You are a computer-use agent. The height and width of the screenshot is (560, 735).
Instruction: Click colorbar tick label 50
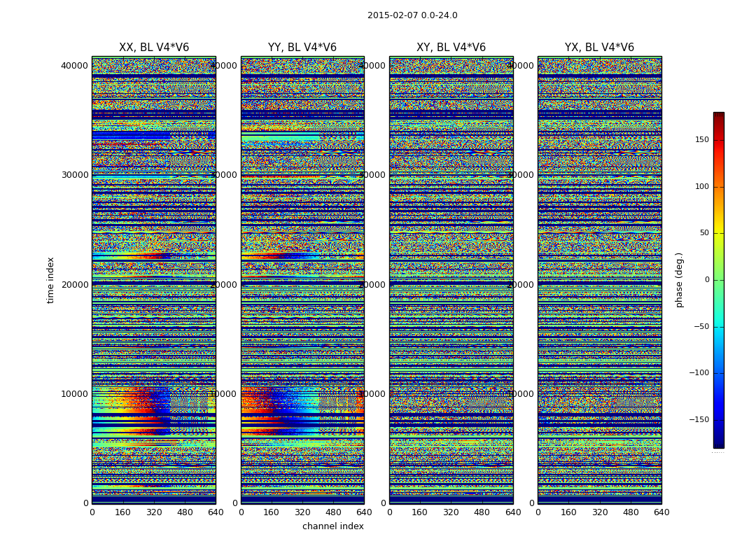[x=704, y=233]
